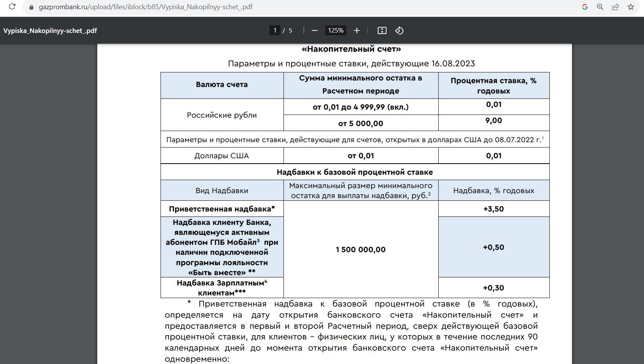Click the date 16.08.2023 subtitle line
Viewport: 644px width, 364px height.
coord(351,63)
